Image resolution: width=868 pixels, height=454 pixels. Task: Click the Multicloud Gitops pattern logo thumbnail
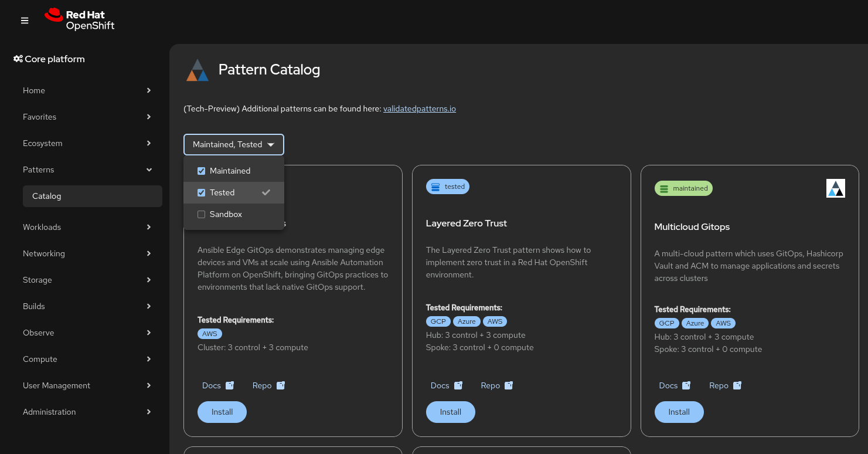(x=836, y=188)
